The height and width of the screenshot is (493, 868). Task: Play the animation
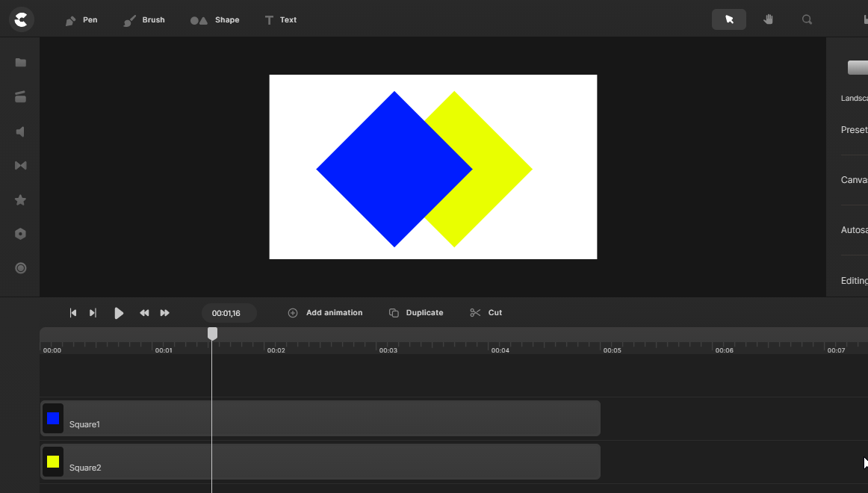point(119,313)
